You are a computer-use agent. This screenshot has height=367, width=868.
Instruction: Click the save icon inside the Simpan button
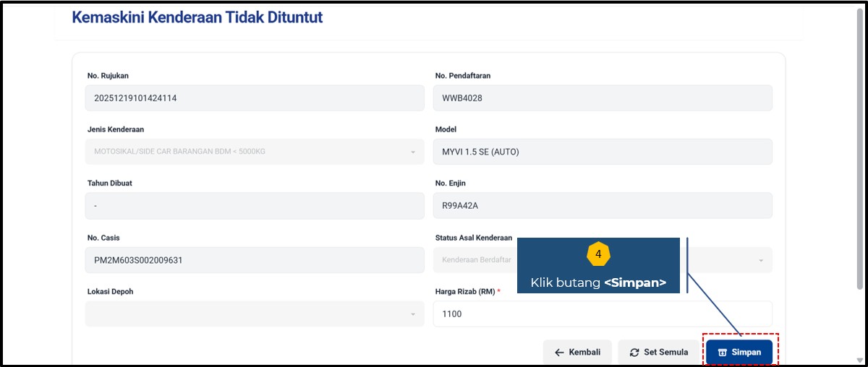pos(722,353)
